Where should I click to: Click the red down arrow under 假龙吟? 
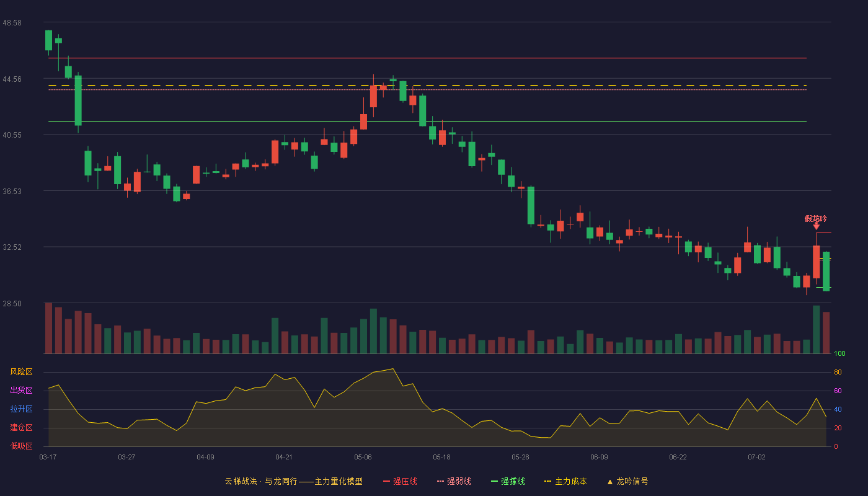click(816, 226)
